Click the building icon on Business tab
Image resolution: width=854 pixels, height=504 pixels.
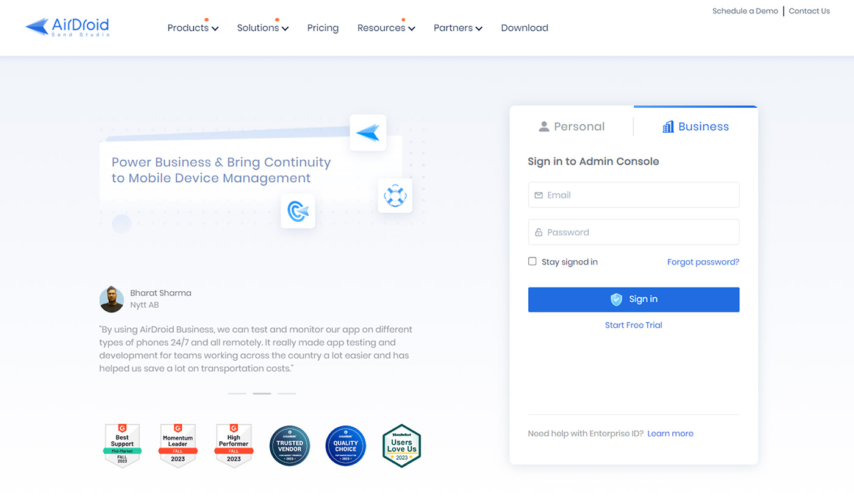(x=668, y=126)
